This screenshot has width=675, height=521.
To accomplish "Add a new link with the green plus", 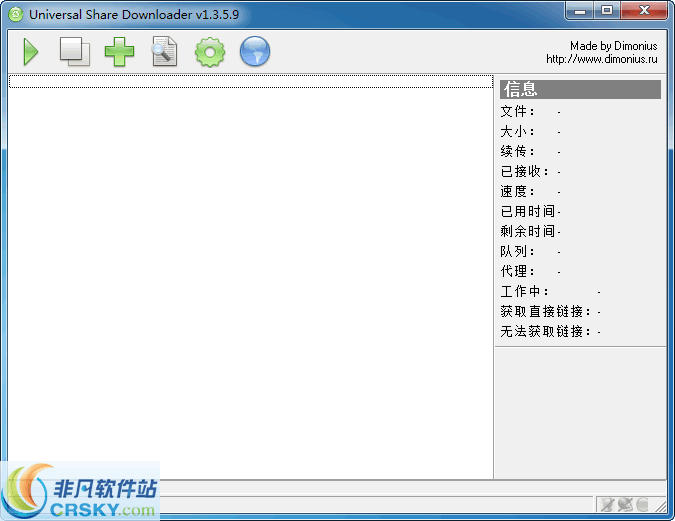I will 119,52.
